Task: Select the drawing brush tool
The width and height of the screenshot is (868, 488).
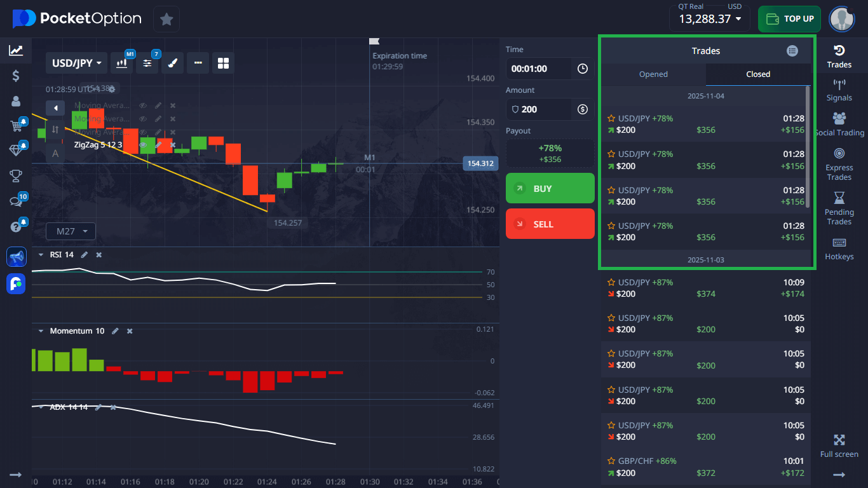Action: click(x=172, y=63)
